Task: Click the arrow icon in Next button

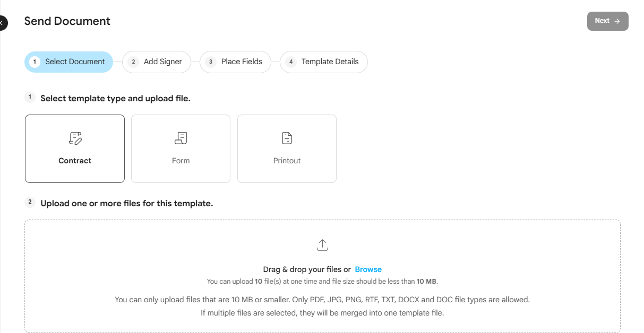Action: [x=617, y=21]
